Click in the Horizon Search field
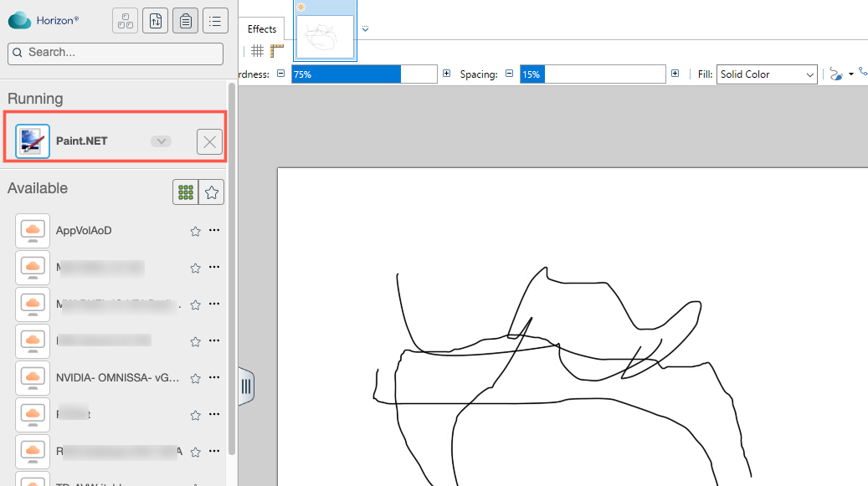Image resolution: width=868 pixels, height=486 pixels. point(116,53)
